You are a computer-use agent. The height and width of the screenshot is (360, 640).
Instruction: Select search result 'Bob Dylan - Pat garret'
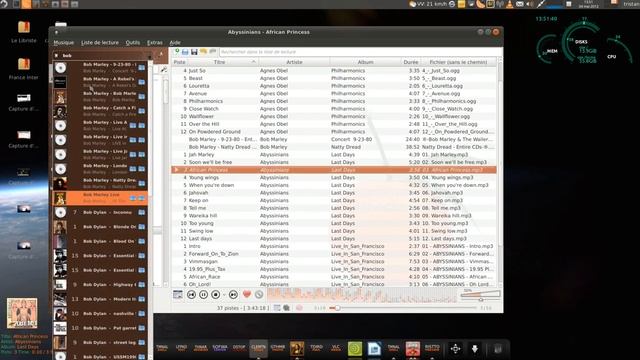(x=100, y=328)
